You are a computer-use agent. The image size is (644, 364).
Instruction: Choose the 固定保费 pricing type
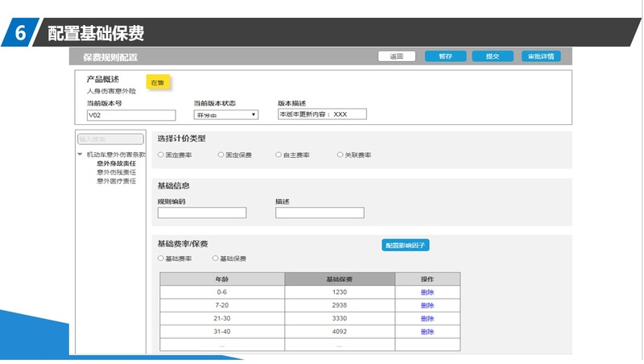coord(221,155)
